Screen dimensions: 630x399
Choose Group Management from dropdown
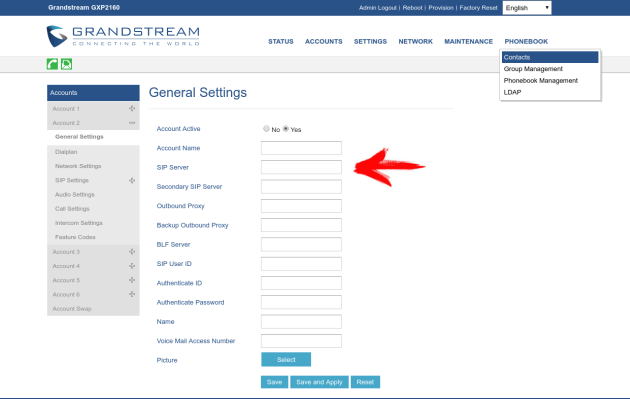pos(550,69)
